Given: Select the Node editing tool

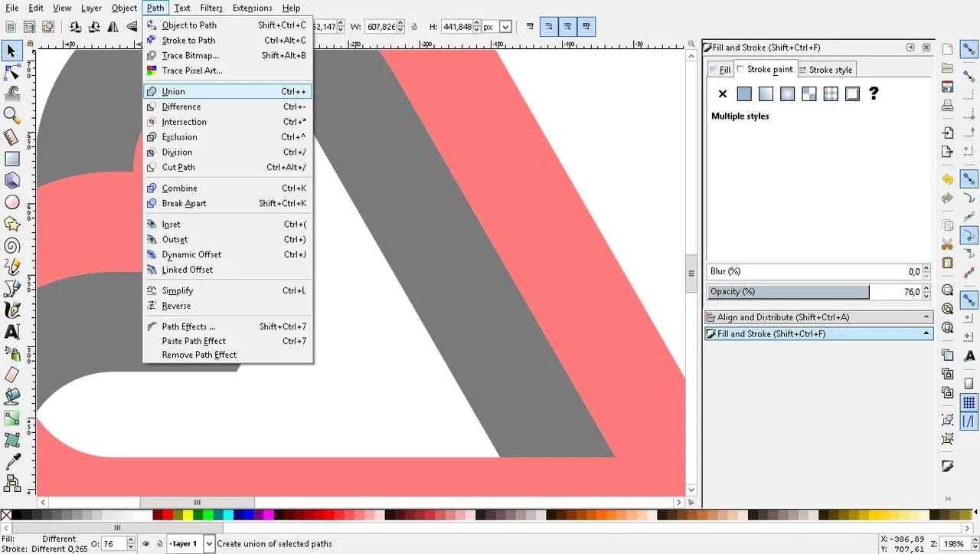Looking at the screenshot, I should point(11,72).
